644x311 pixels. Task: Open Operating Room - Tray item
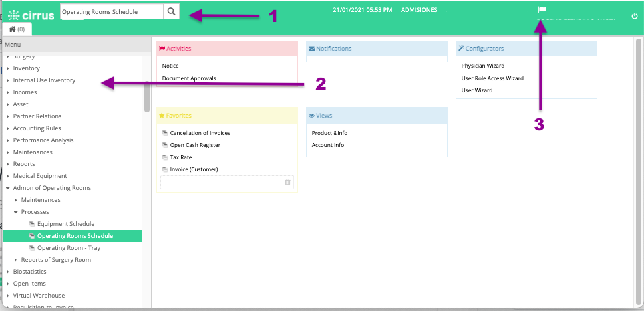pyautogui.click(x=69, y=248)
